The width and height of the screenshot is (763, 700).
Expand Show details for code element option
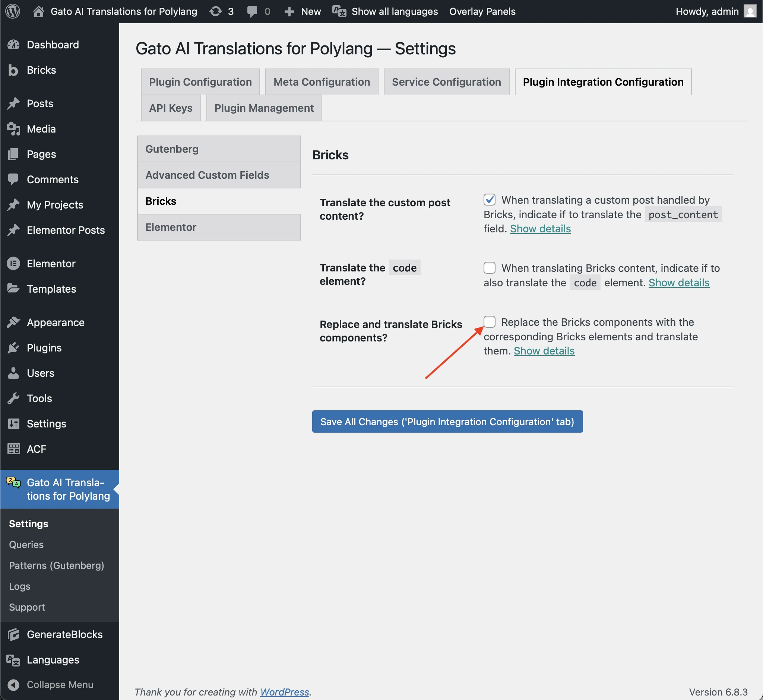[678, 283]
